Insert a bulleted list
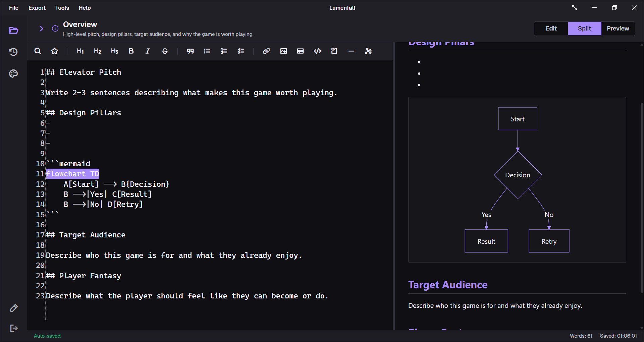 207,51
